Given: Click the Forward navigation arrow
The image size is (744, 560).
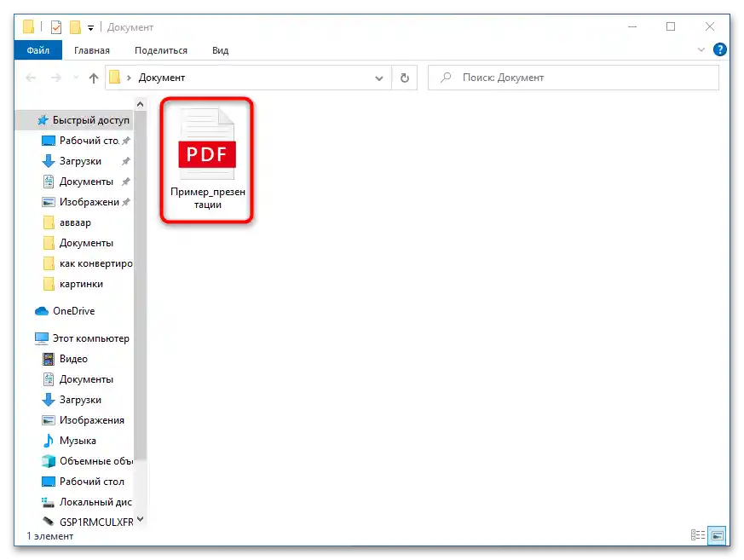Looking at the screenshot, I should tap(56, 78).
